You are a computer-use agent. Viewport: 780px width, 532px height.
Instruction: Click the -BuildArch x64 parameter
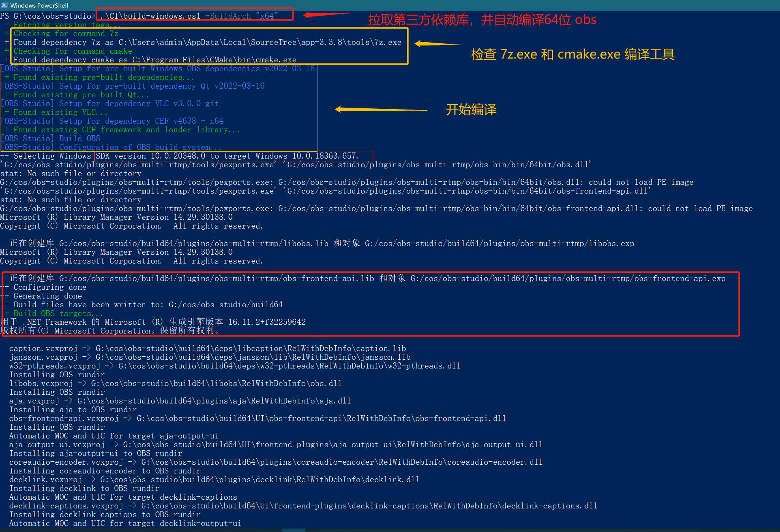[245, 16]
